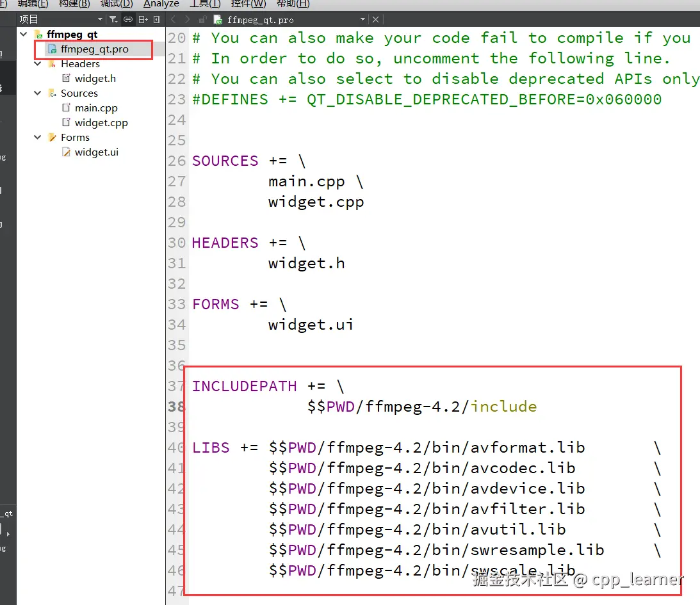Open the 调试(D) menu
Viewport: 700px width, 605px height.
[x=117, y=4]
